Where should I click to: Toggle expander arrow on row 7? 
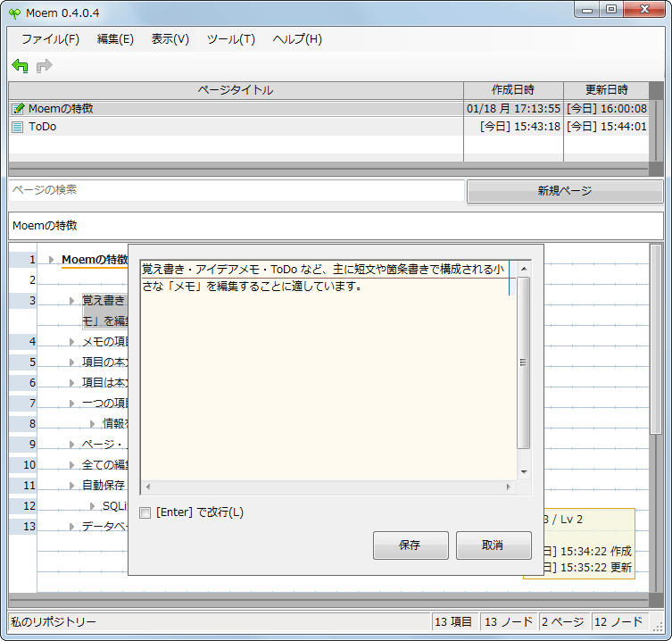[72, 404]
